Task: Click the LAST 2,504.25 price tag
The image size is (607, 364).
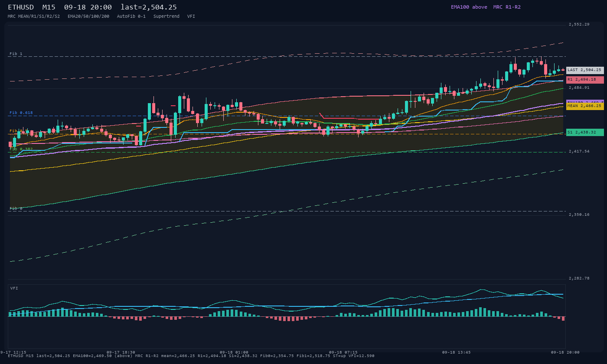Action: point(585,70)
